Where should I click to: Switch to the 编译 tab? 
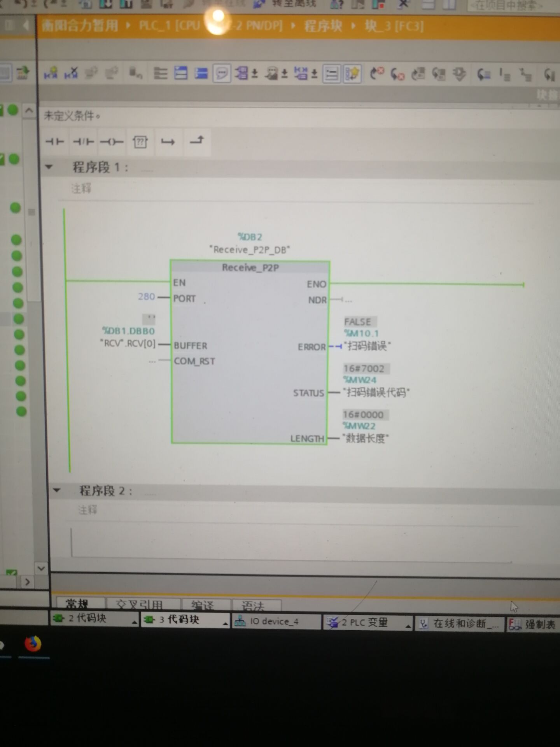click(x=203, y=605)
